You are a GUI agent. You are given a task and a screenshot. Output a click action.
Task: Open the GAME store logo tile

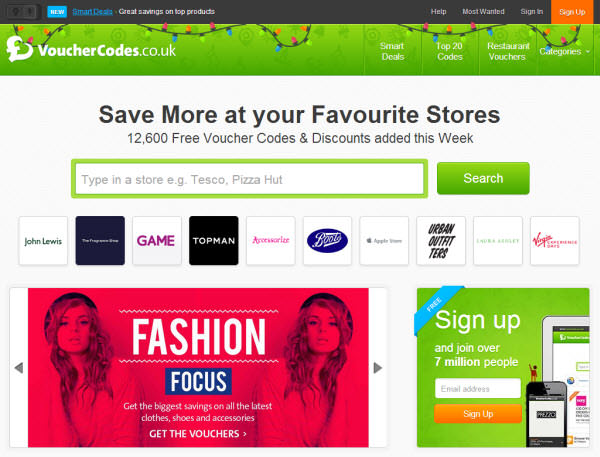157,241
